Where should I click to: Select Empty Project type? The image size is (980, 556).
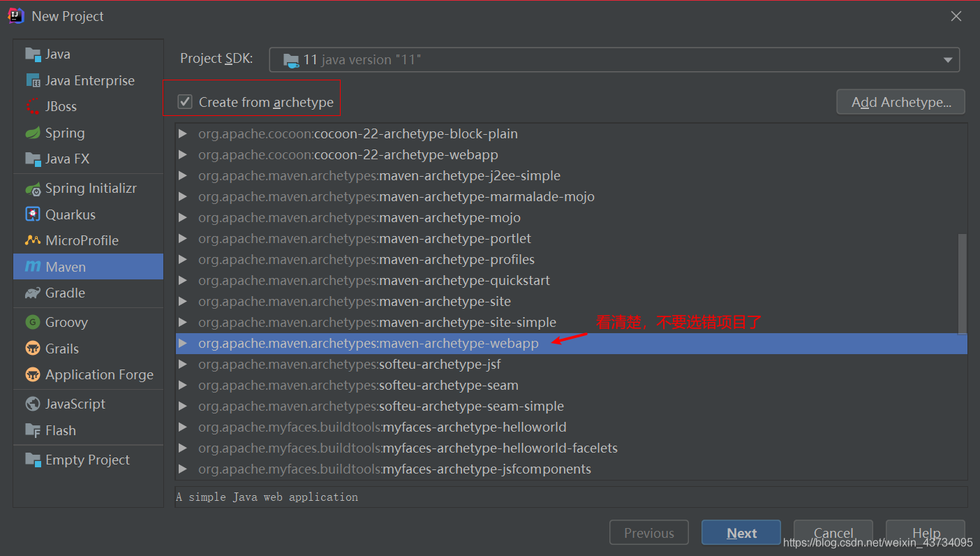(88, 460)
